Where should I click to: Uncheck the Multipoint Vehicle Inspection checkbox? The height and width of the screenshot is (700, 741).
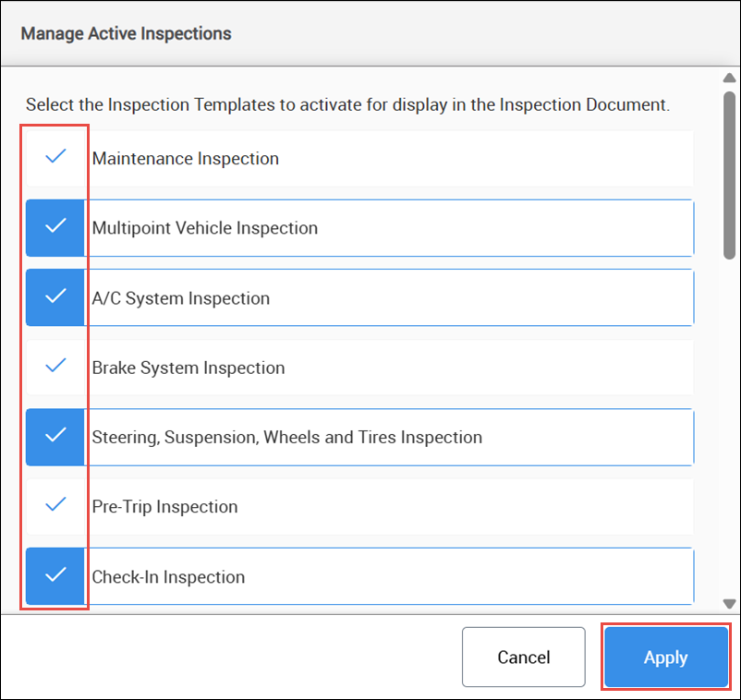click(x=55, y=228)
